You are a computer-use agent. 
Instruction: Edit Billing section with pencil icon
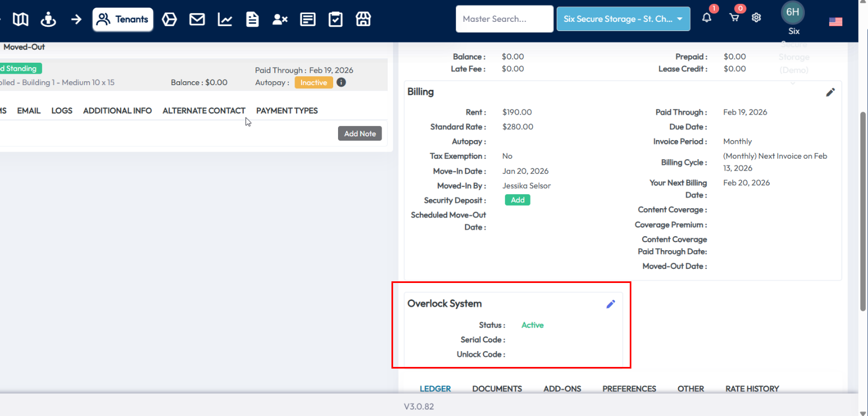coord(830,92)
